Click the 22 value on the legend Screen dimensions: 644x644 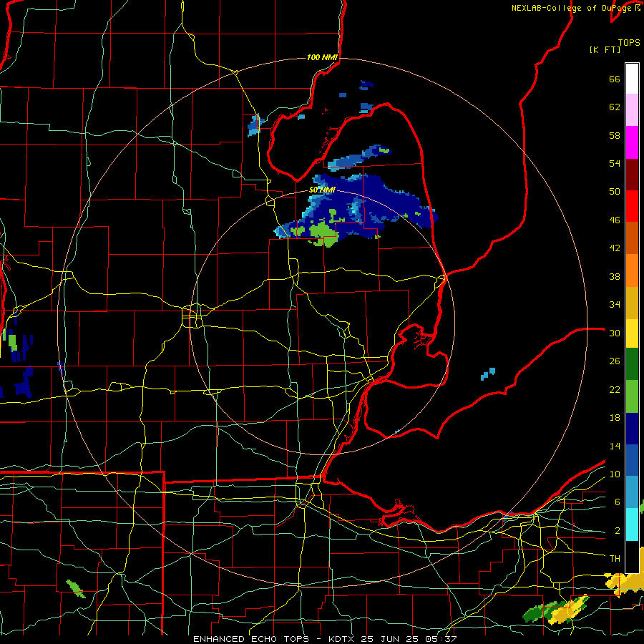[615, 389]
